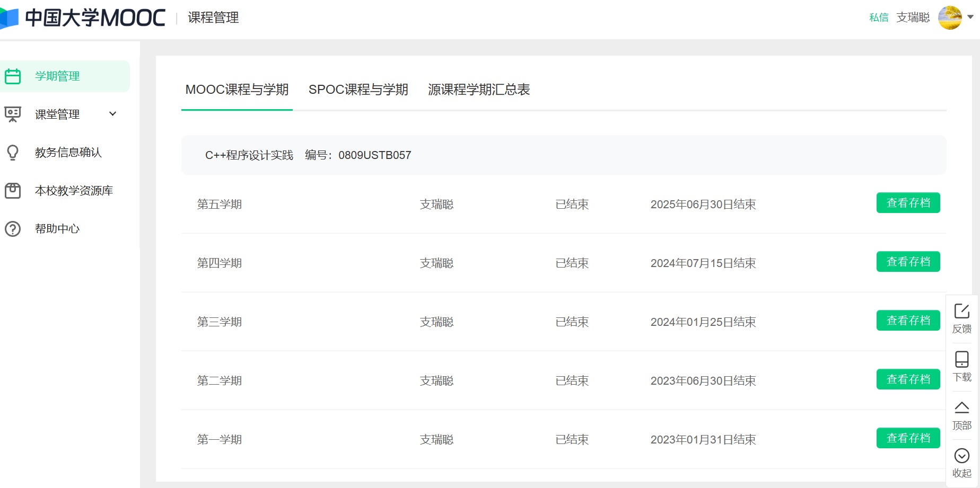Open 私信 messages link
Viewport: 980px width, 488px height.
(x=879, y=17)
